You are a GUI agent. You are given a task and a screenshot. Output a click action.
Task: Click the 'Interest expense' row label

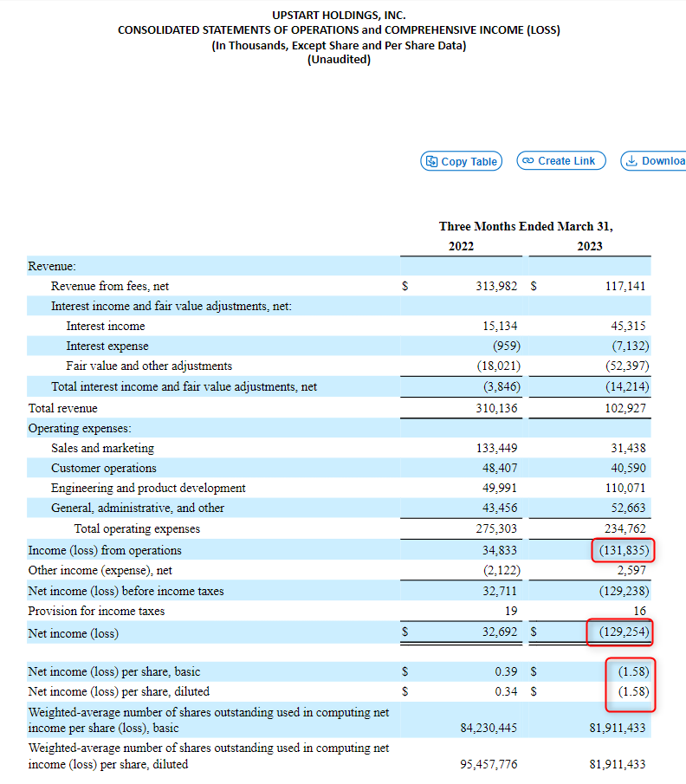107,346
